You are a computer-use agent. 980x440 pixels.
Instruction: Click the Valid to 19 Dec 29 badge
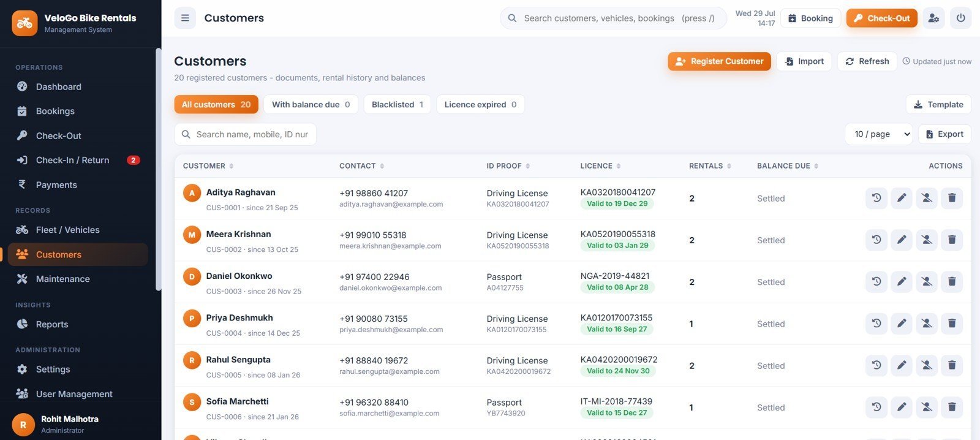617,203
